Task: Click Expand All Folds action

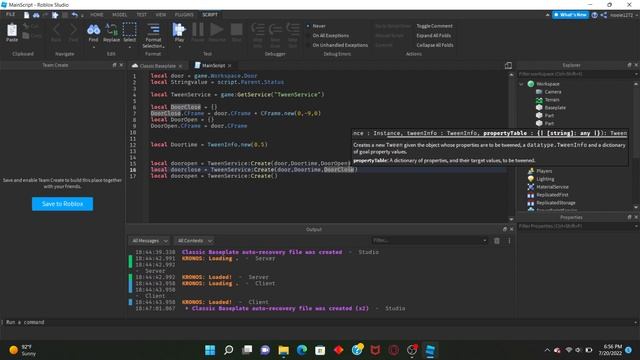Action: 433,36
